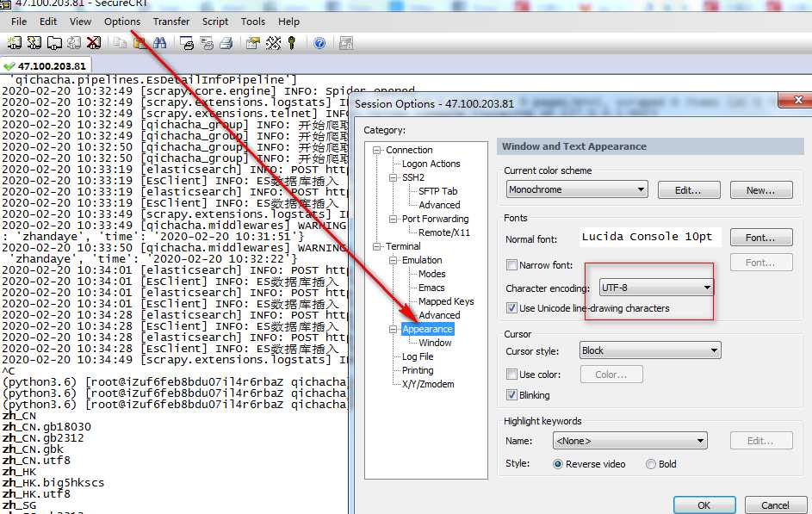Viewport: 812px width, 514px height.
Task: Click Font... button for Normal font
Action: click(761, 237)
